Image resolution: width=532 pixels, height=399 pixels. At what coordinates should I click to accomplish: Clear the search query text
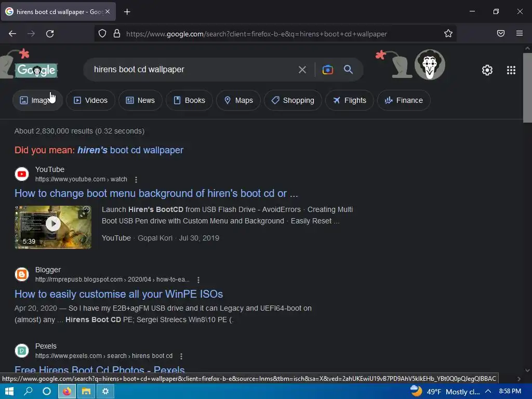(302, 70)
